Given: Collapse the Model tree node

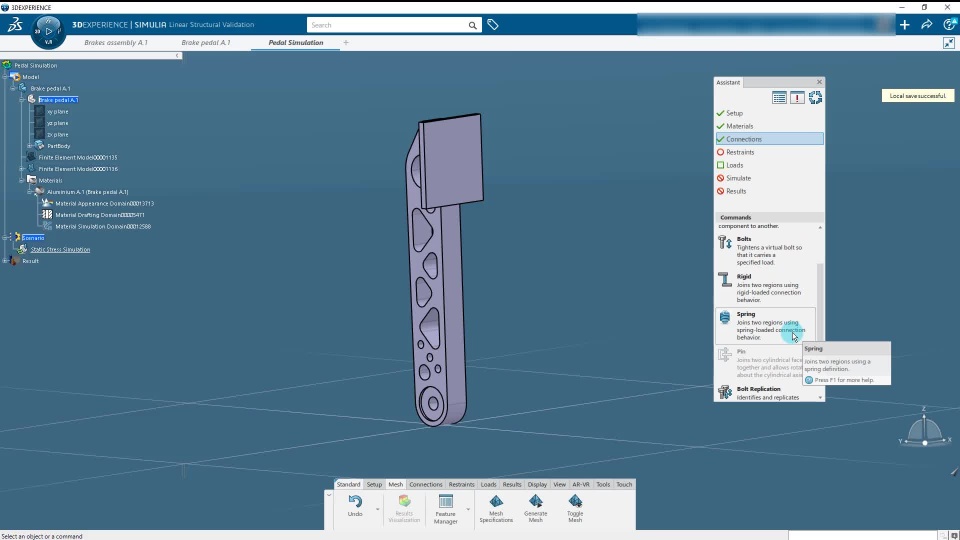Looking at the screenshot, I should pyautogui.click(x=6, y=77).
